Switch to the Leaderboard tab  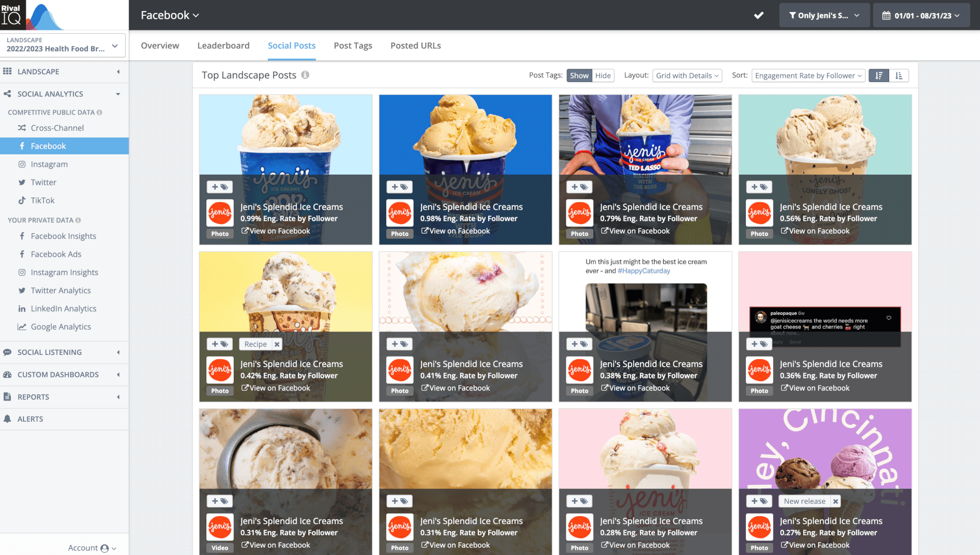point(223,46)
